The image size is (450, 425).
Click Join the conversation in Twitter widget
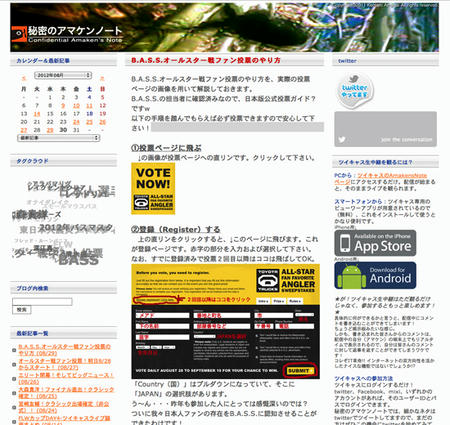tap(406, 140)
